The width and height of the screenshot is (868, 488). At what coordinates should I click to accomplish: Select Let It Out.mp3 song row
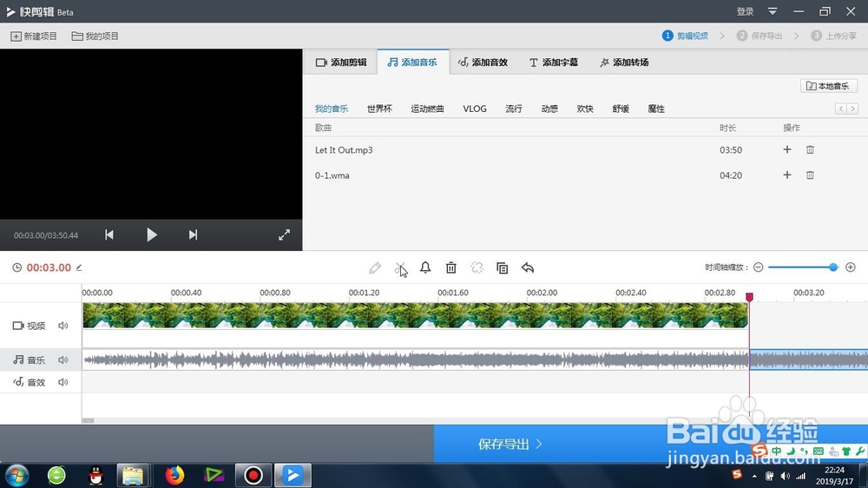[x=586, y=149]
